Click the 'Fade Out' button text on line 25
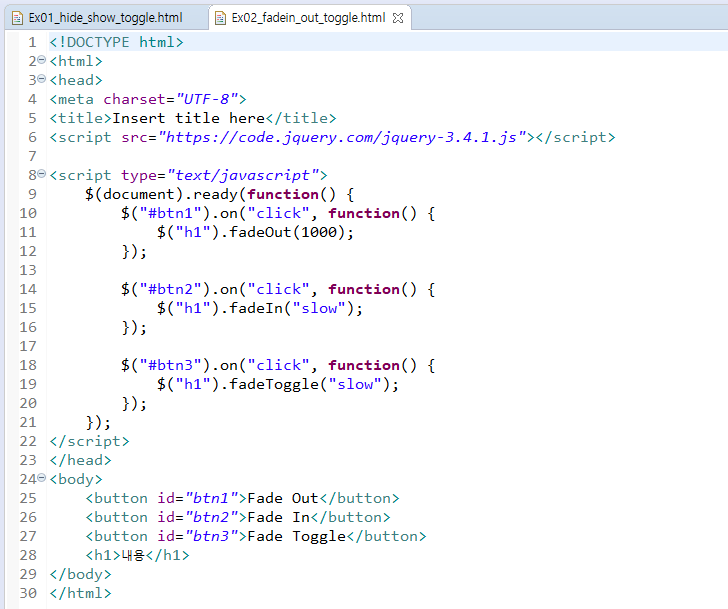This screenshot has height=609, width=728. (x=283, y=499)
